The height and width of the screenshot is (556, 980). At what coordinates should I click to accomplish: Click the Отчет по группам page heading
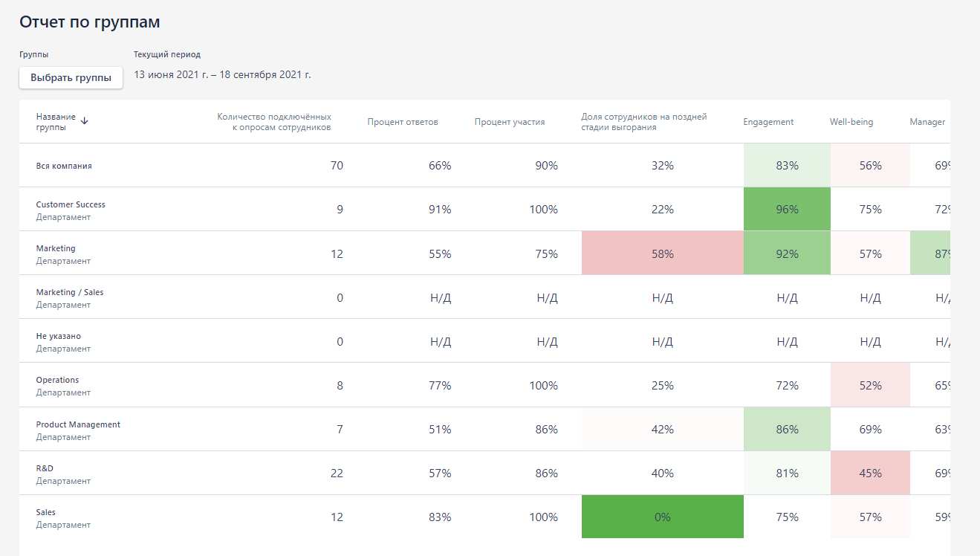[90, 22]
